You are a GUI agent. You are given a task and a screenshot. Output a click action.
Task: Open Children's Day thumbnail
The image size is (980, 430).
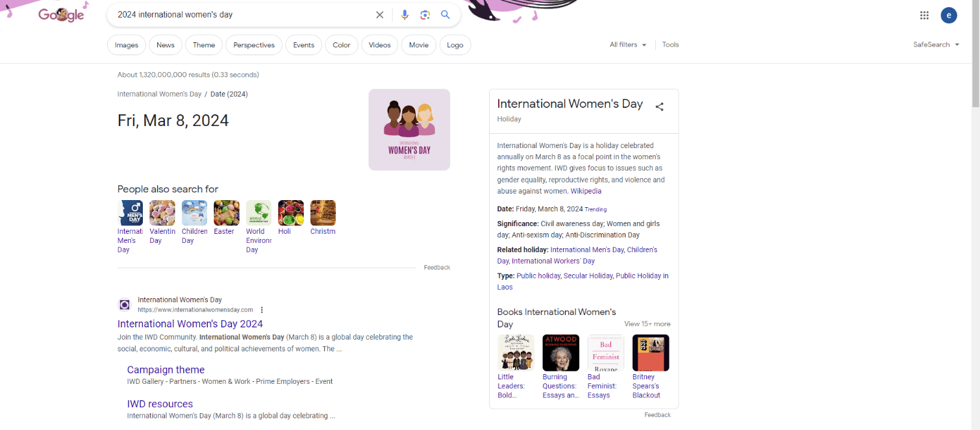[x=194, y=213]
